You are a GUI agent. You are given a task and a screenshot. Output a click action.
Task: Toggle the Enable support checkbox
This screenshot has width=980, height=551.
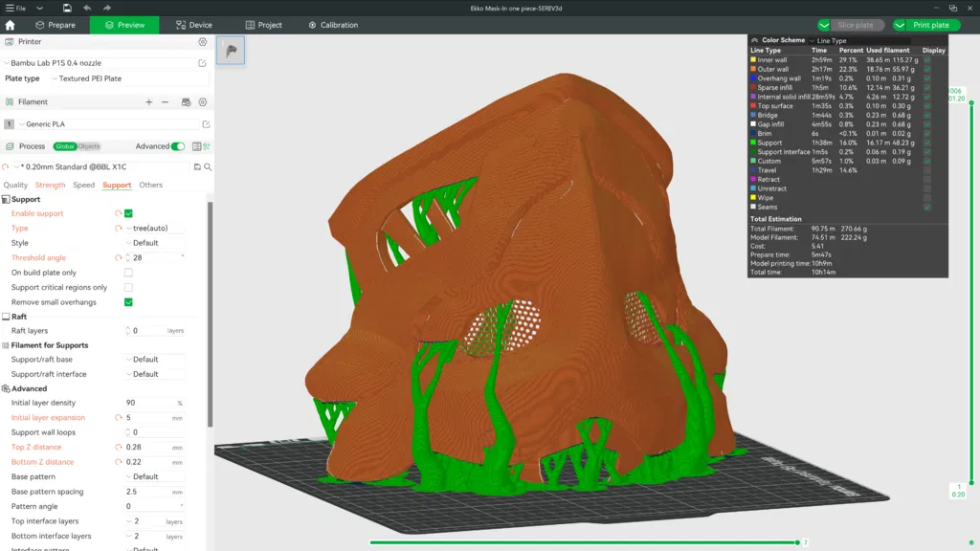tap(128, 213)
